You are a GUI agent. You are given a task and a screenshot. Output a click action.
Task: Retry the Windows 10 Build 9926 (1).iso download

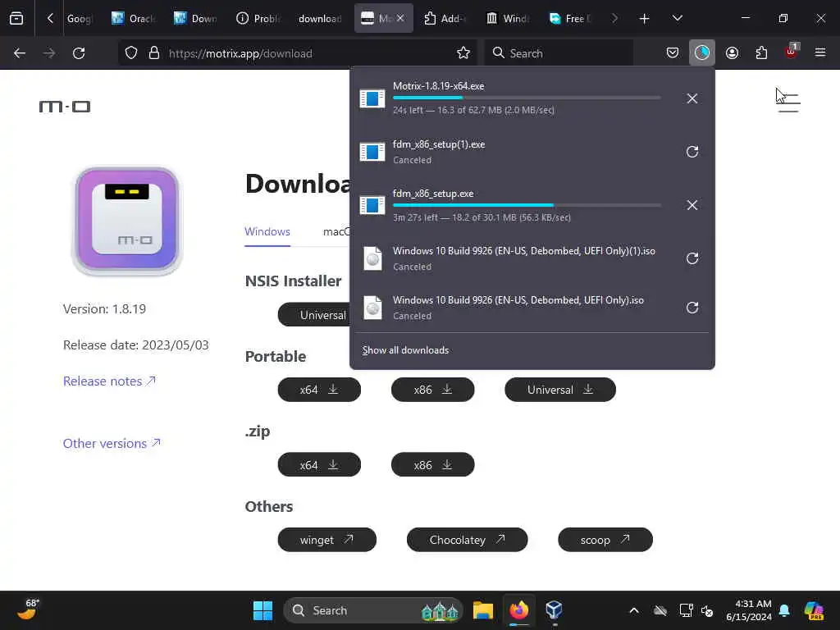coord(692,258)
